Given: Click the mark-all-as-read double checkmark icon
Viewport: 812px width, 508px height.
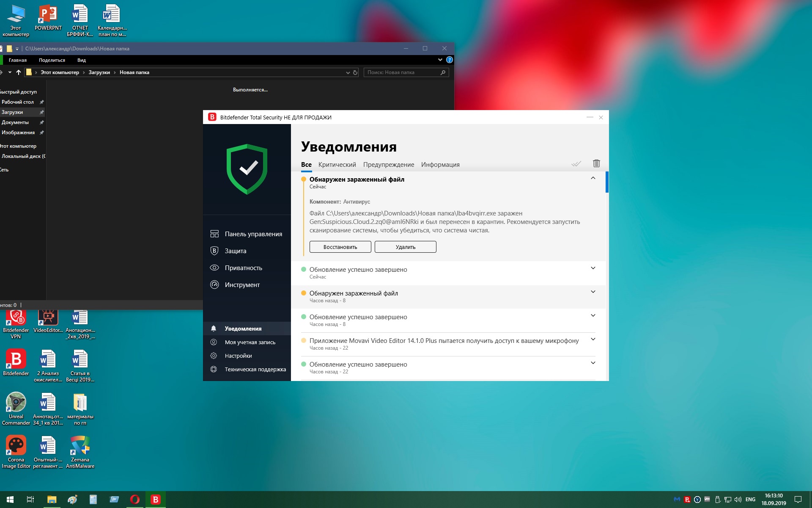Looking at the screenshot, I should [576, 164].
